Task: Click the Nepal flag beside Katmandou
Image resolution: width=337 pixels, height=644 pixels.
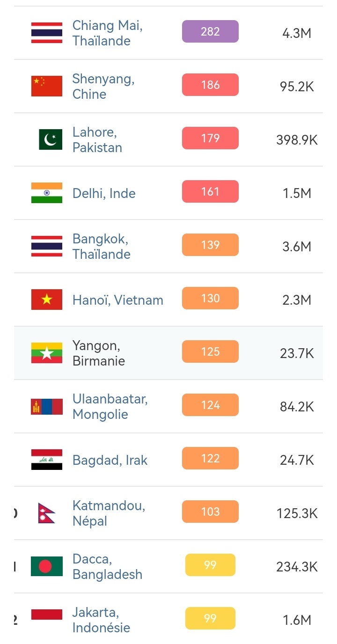Action: click(x=47, y=513)
